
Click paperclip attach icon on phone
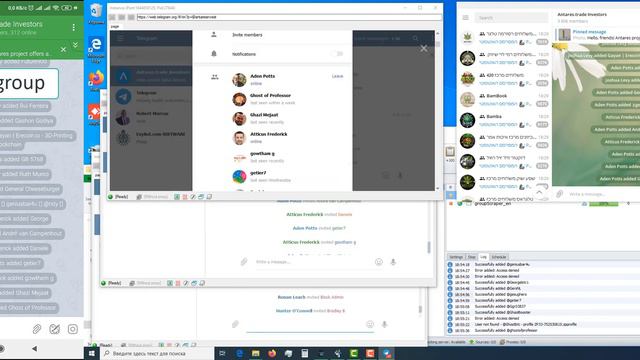coord(37,329)
